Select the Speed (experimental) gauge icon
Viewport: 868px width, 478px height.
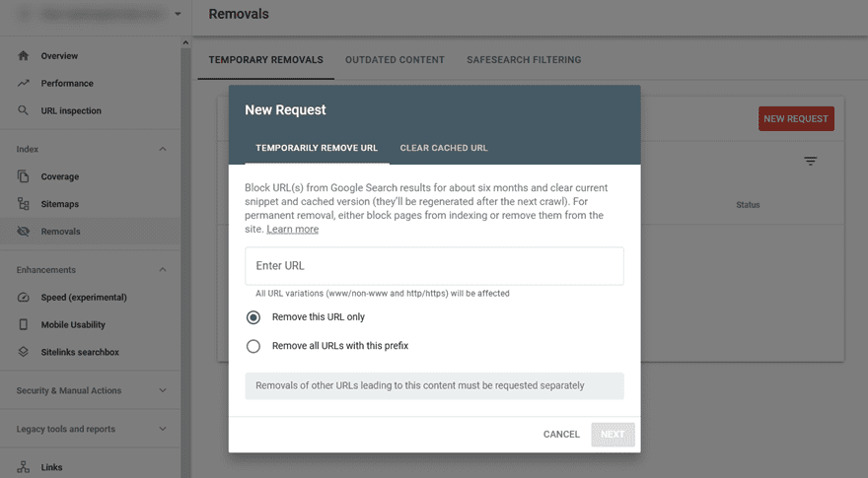coord(24,297)
